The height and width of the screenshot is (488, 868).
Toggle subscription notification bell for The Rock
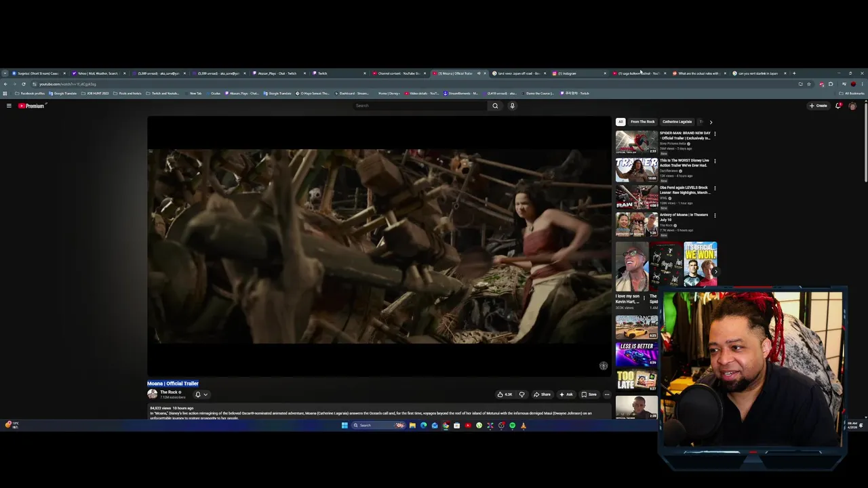198,394
